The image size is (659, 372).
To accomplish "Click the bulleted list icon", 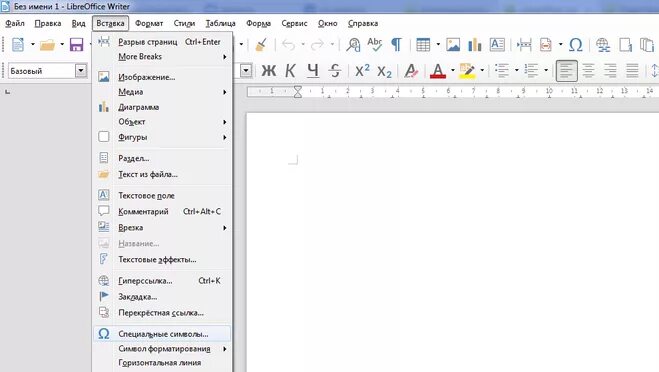I will tap(502, 71).
